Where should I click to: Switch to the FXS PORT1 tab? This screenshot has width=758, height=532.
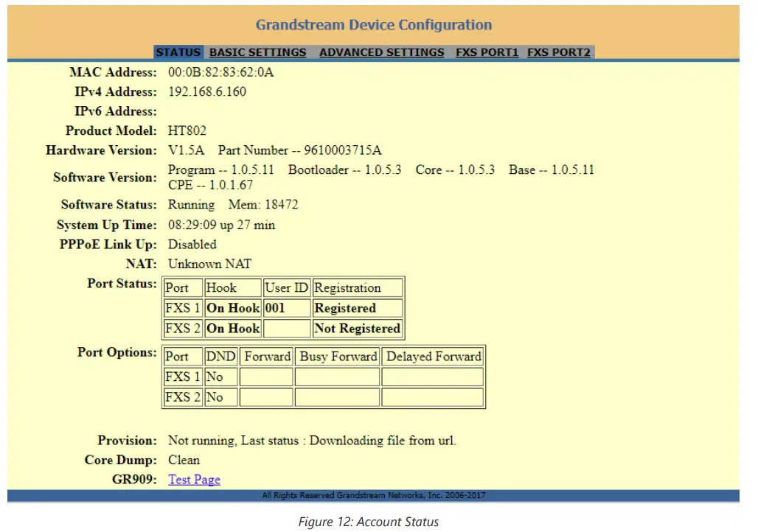(x=486, y=52)
